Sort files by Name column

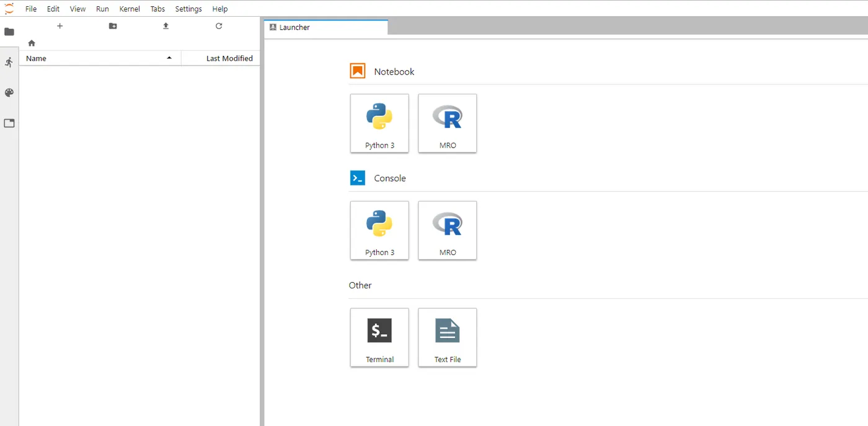[100, 58]
